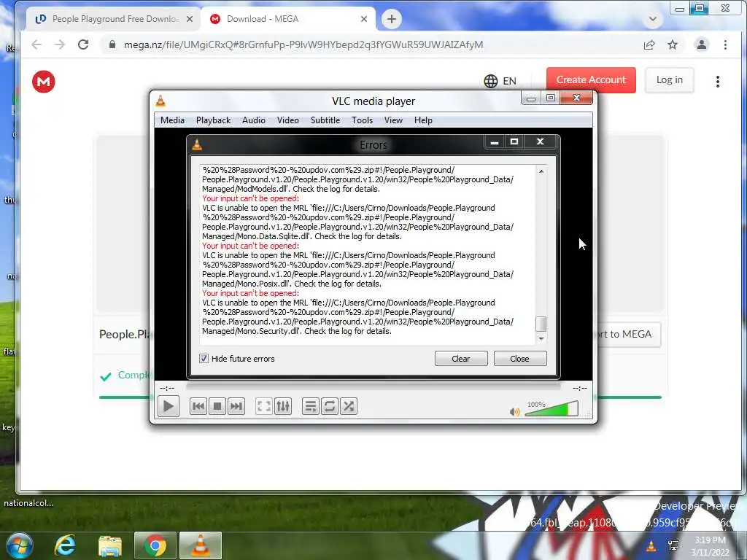Adjust the VLC volume slider
The width and height of the screenshot is (747, 560).
[x=551, y=409]
